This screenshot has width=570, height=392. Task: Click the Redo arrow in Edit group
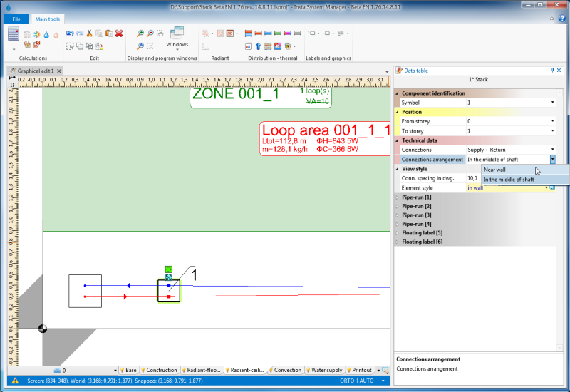(80, 33)
